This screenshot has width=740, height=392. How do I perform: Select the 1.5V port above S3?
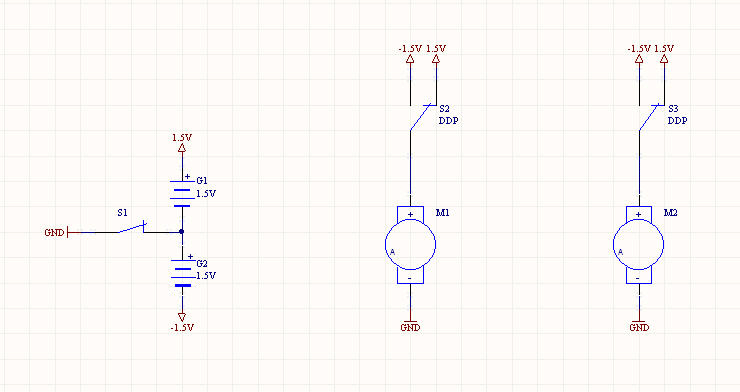664,53
